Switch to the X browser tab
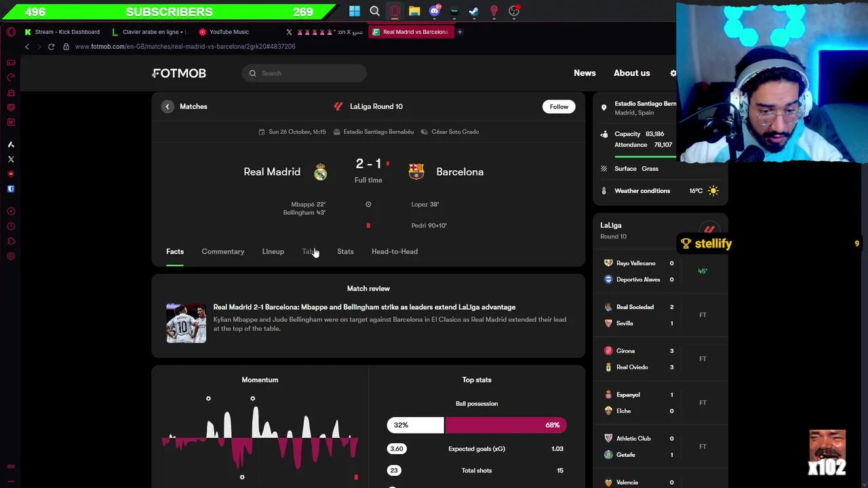 [324, 32]
